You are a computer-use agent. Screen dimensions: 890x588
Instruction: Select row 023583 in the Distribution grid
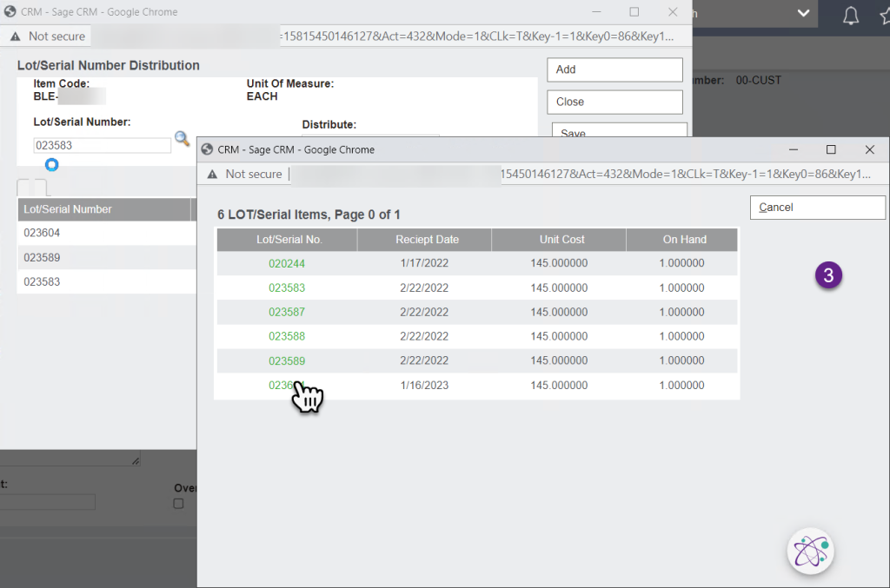(107, 281)
